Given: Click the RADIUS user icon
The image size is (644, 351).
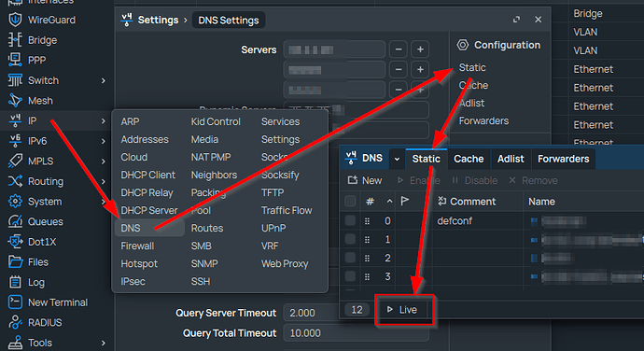Looking at the screenshot, I should (x=15, y=322).
